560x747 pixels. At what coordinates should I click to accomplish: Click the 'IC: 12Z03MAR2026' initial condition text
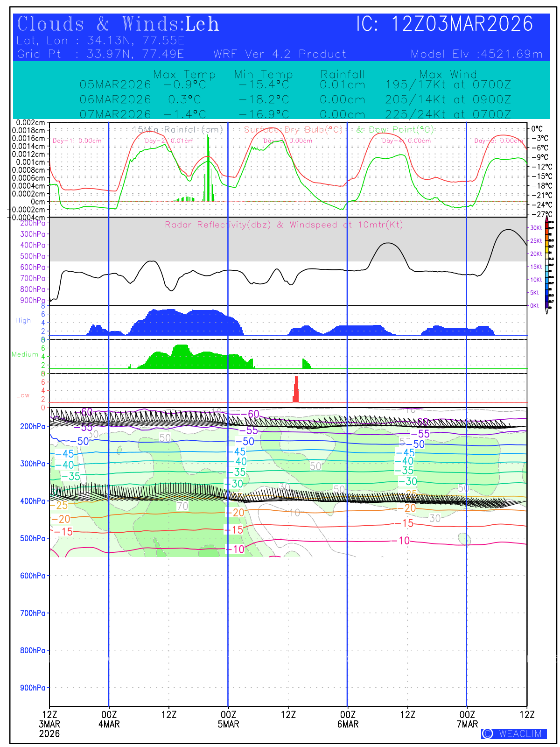click(x=444, y=24)
